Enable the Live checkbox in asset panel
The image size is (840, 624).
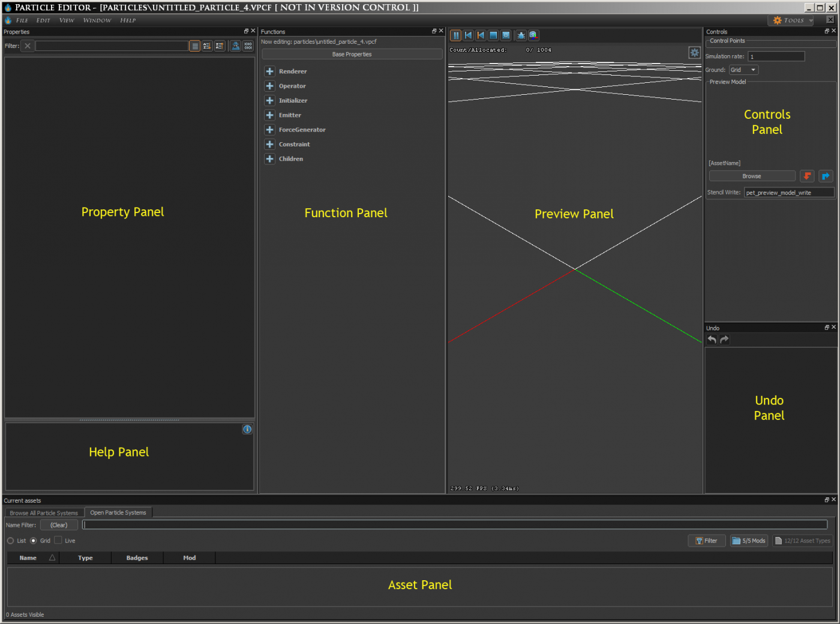(x=58, y=541)
